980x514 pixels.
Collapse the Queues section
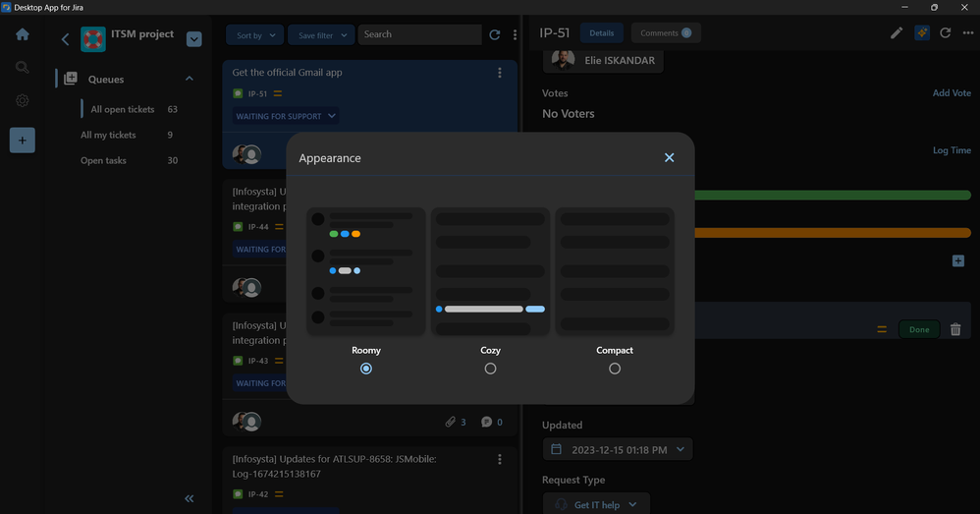pyautogui.click(x=190, y=79)
